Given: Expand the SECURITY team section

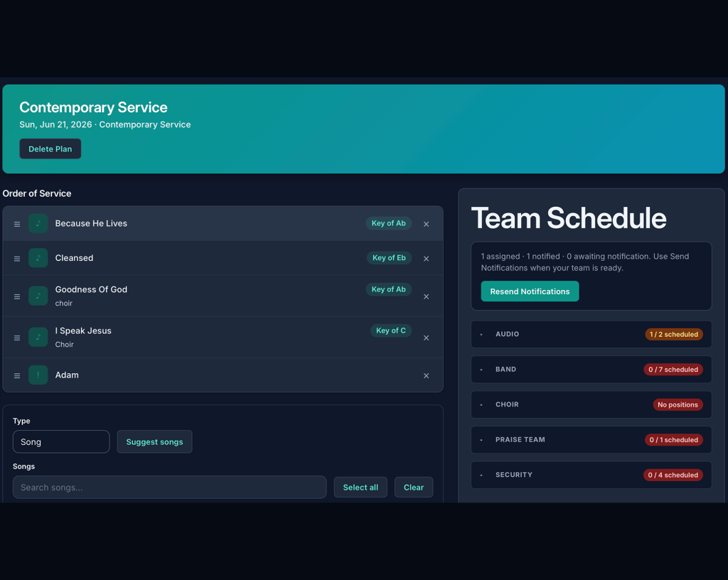Looking at the screenshot, I should 591,475.
